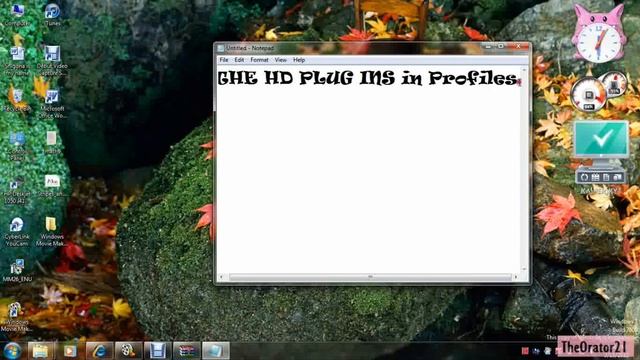Open Internet Explorer from the taskbar
The width and height of the screenshot is (640, 360).
99,351
